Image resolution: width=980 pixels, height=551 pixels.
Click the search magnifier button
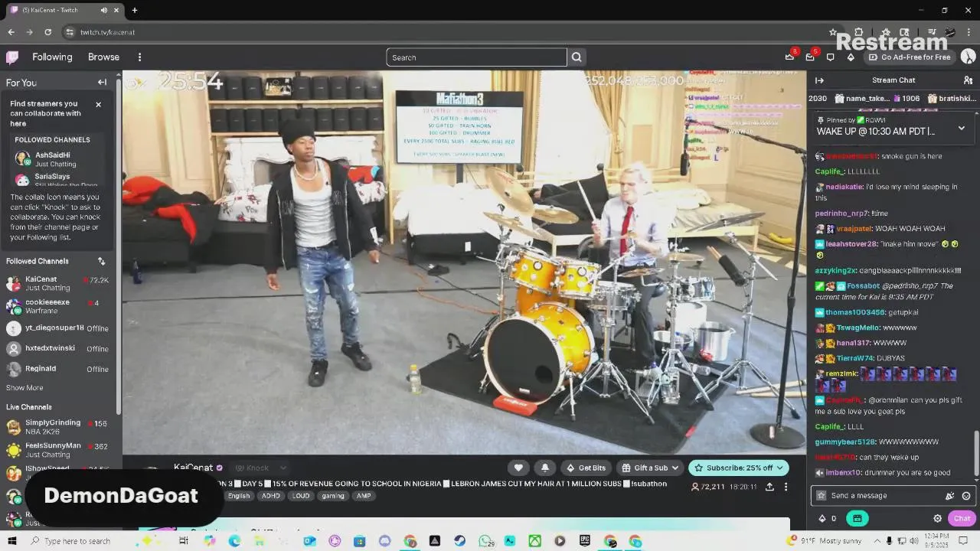point(577,57)
